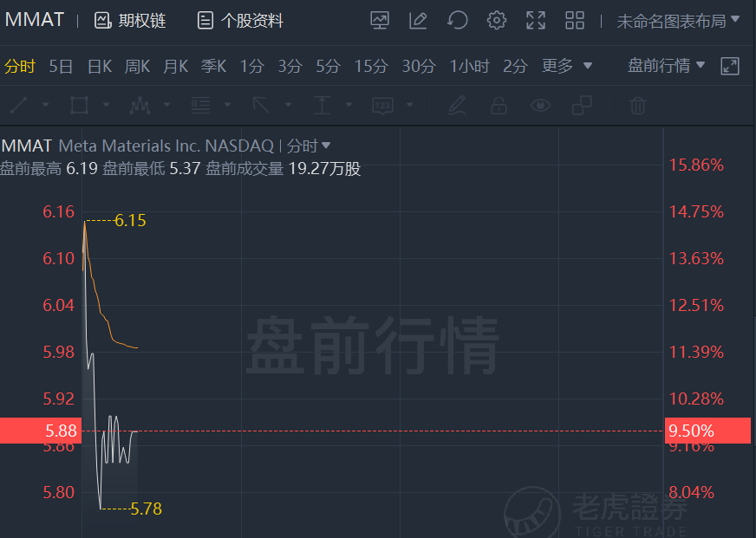Select the rectangle shape tool
The width and height of the screenshot is (756, 538).
[x=79, y=105]
